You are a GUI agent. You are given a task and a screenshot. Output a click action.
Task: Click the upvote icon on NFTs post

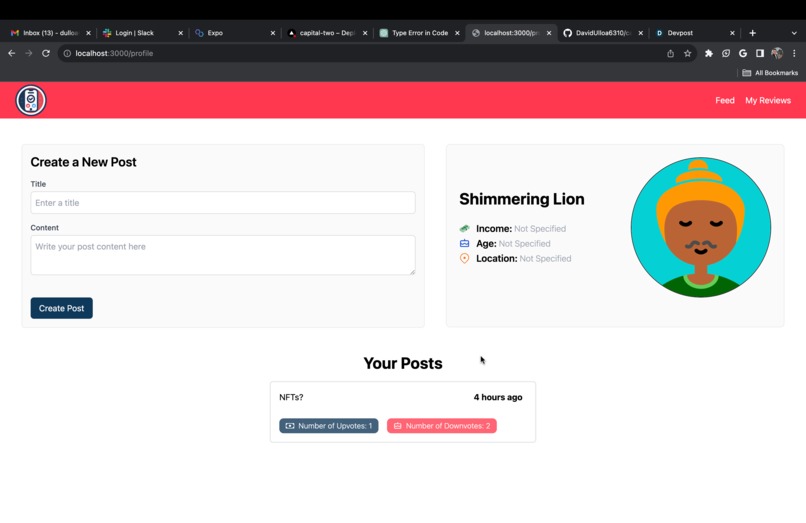(x=290, y=426)
